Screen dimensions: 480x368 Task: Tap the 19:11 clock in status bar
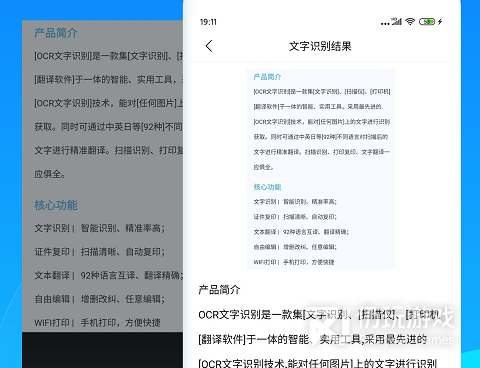click(208, 22)
